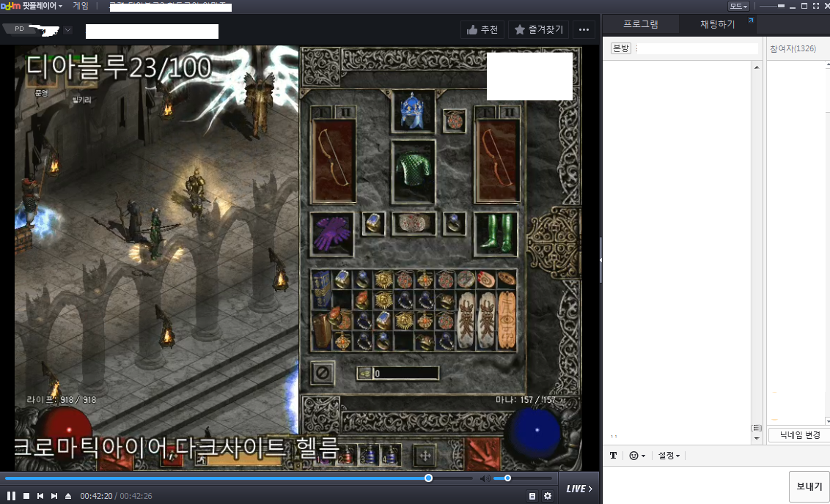This screenshot has height=504, width=830.
Task: Skip to next item
Action: coord(54,496)
